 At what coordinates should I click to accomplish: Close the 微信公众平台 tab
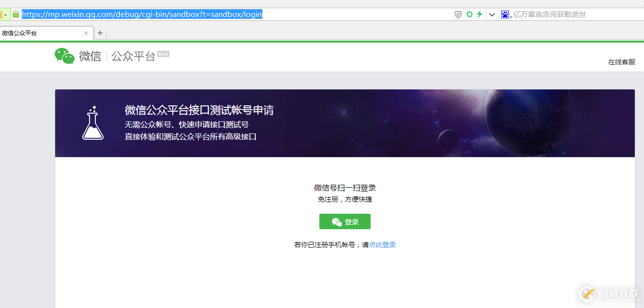click(x=86, y=33)
